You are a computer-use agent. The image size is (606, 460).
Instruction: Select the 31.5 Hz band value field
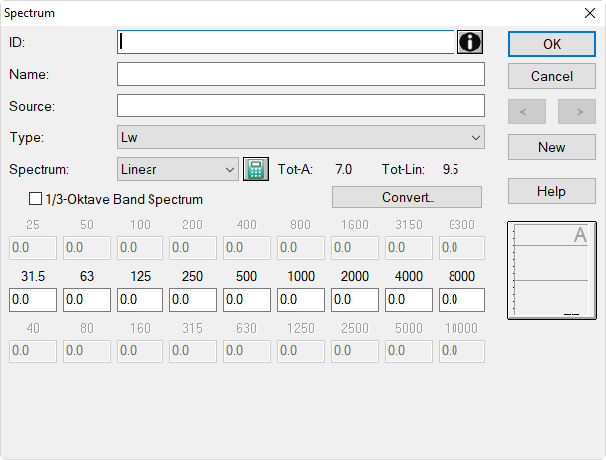point(33,300)
